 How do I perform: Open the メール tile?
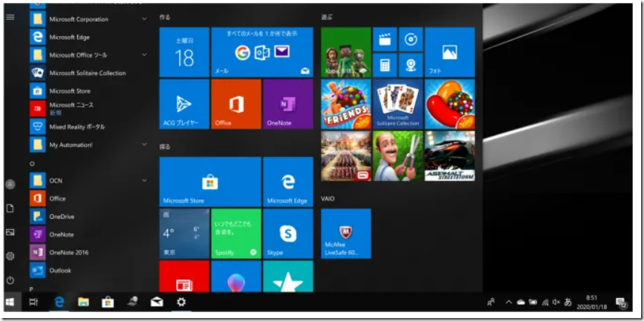point(262,52)
